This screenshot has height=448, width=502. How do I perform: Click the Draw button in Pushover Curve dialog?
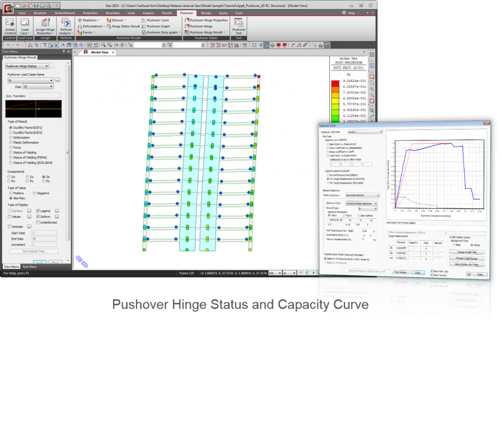tap(418, 273)
